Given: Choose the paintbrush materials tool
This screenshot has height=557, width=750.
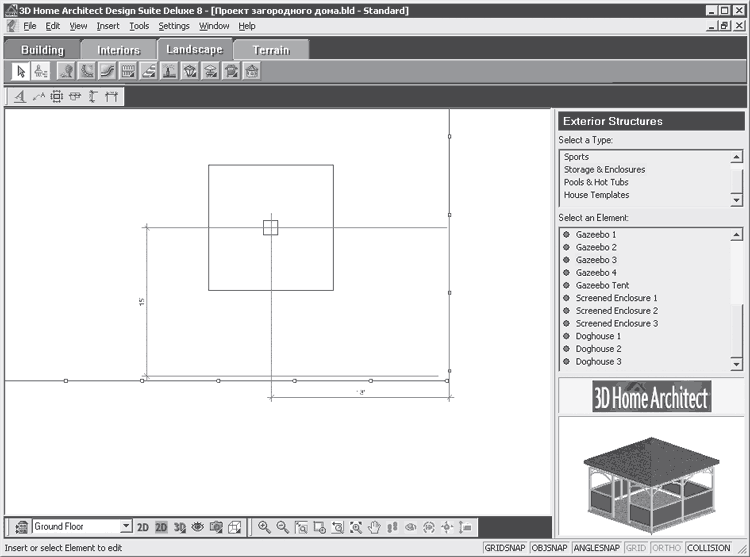Looking at the screenshot, I should pyautogui.click(x=41, y=72).
